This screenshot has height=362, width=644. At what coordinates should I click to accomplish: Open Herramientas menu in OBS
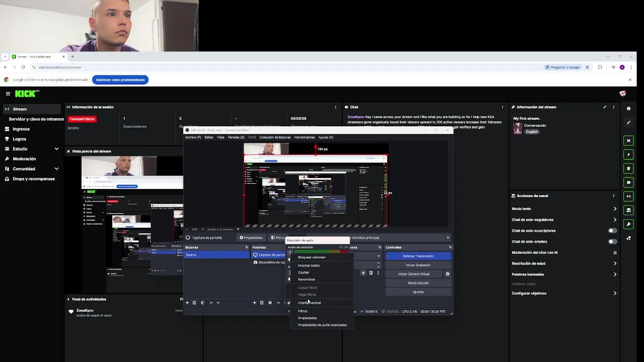click(x=304, y=137)
